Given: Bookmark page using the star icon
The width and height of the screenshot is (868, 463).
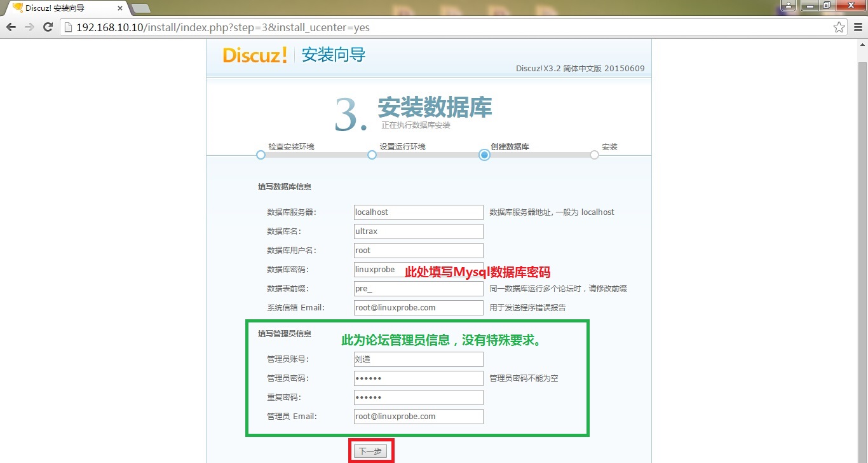Looking at the screenshot, I should pyautogui.click(x=839, y=27).
